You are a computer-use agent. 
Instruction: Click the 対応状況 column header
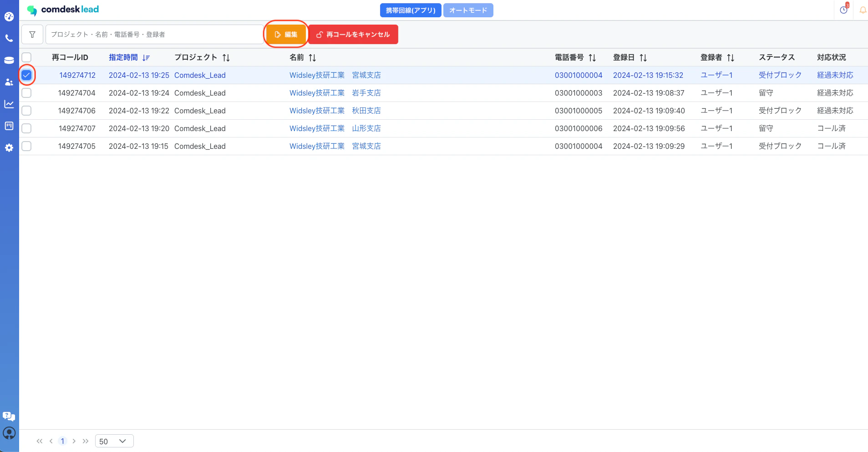tap(832, 57)
